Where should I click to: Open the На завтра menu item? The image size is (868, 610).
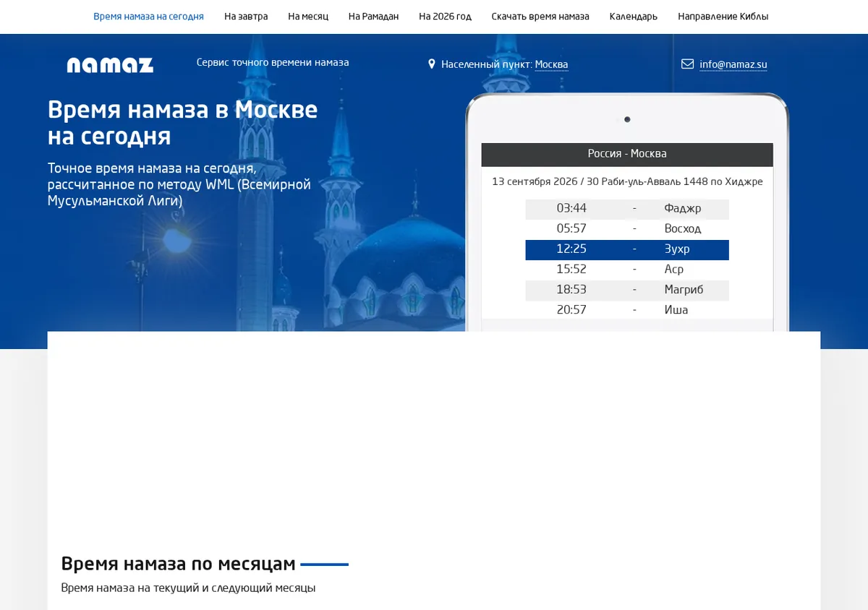[x=246, y=17]
